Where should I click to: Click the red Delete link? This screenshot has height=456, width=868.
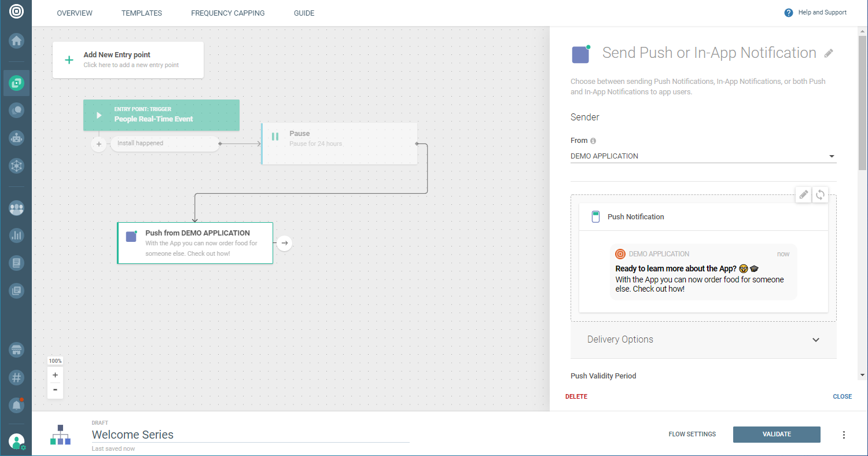[x=576, y=397]
